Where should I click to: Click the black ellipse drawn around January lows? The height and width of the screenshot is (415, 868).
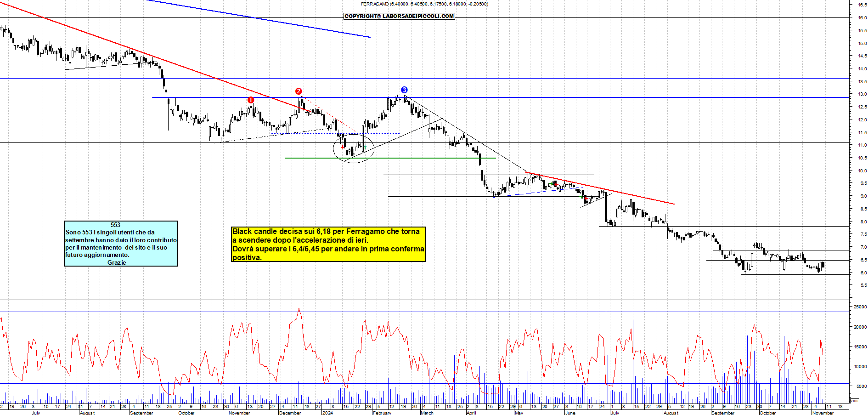pos(354,148)
